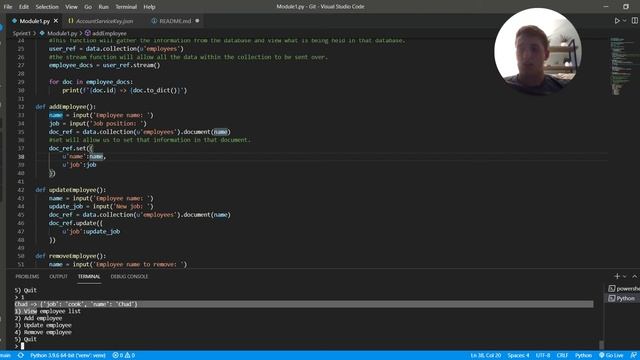Click the Python 3.9.6 64-bit interpreter selector
This screenshot has height=360, width=640.
pos(68,356)
